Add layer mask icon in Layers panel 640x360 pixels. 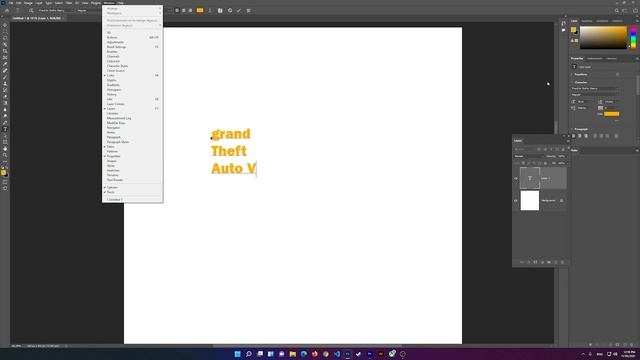535,262
